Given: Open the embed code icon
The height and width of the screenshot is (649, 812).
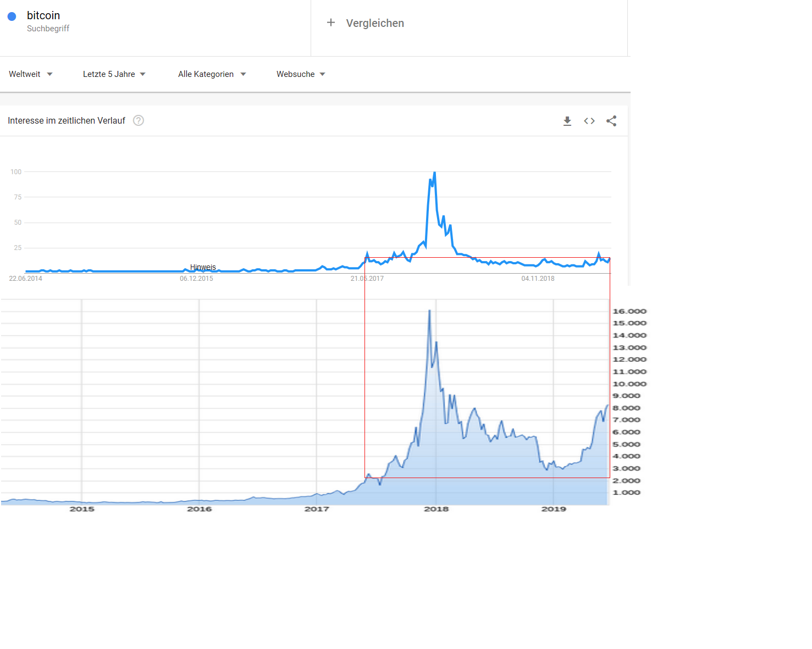Looking at the screenshot, I should 589,121.
